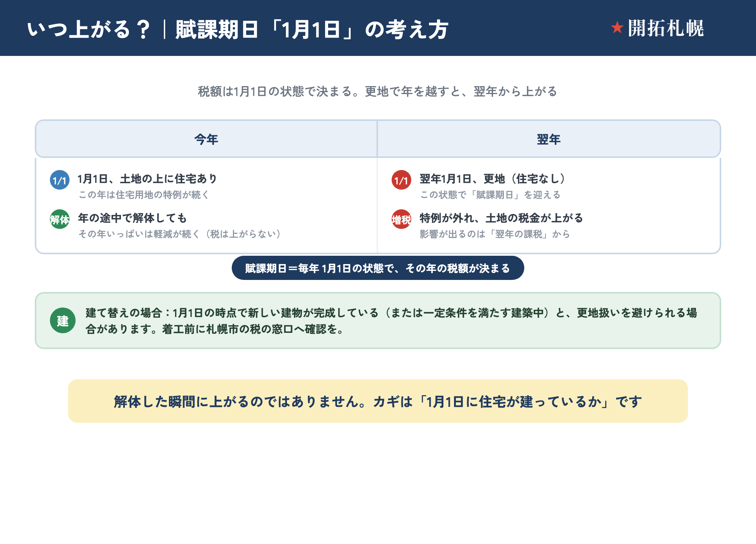The width and height of the screenshot is (756, 544).
Task: Click the blue 1/1 circle badge
Action: [60, 180]
